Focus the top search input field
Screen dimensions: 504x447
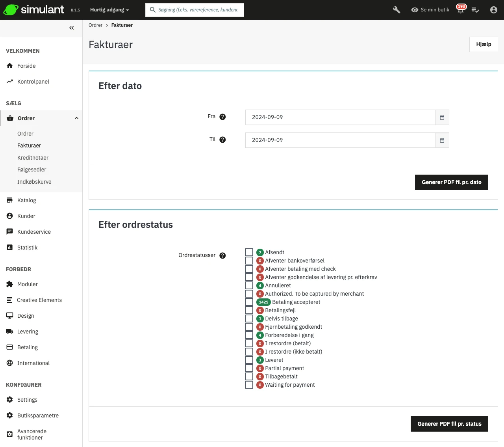198,10
